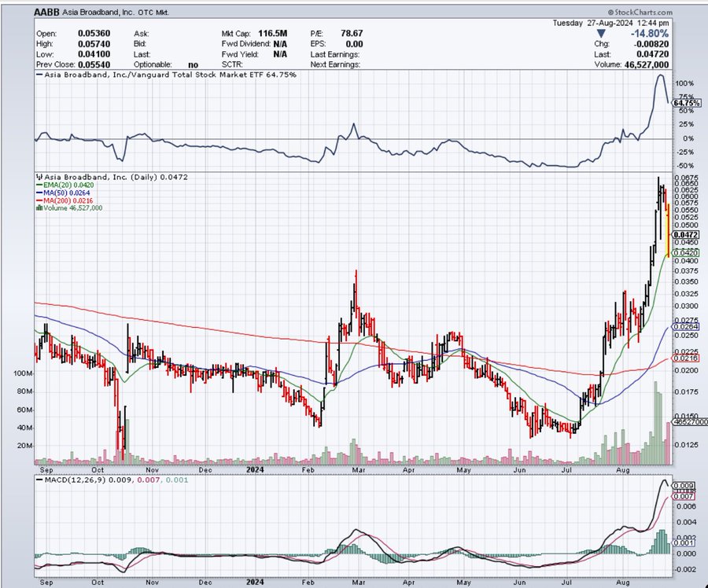The image size is (708, 588).
Task: Click the Fwd Dividend N/A value
Action: pos(280,44)
